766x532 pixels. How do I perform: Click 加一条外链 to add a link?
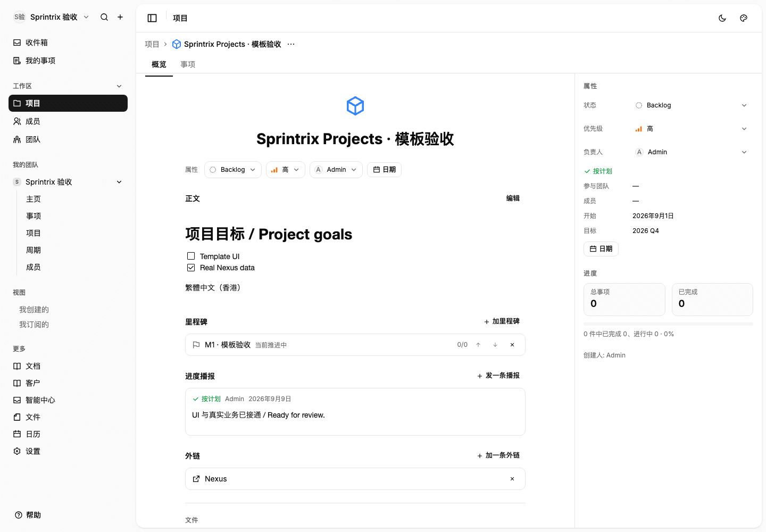[x=498, y=455]
